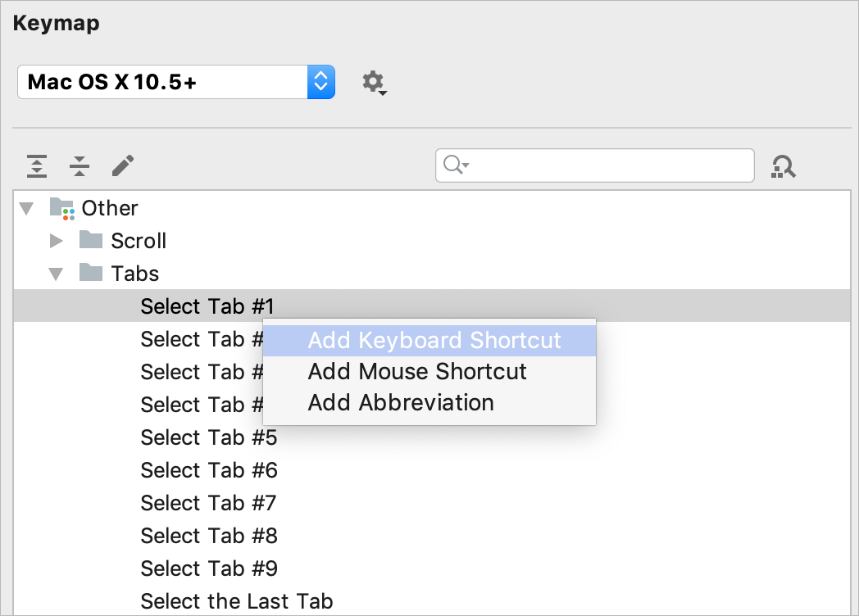Click the Expand All icon
The image size is (859, 616).
[x=37, y=166]
